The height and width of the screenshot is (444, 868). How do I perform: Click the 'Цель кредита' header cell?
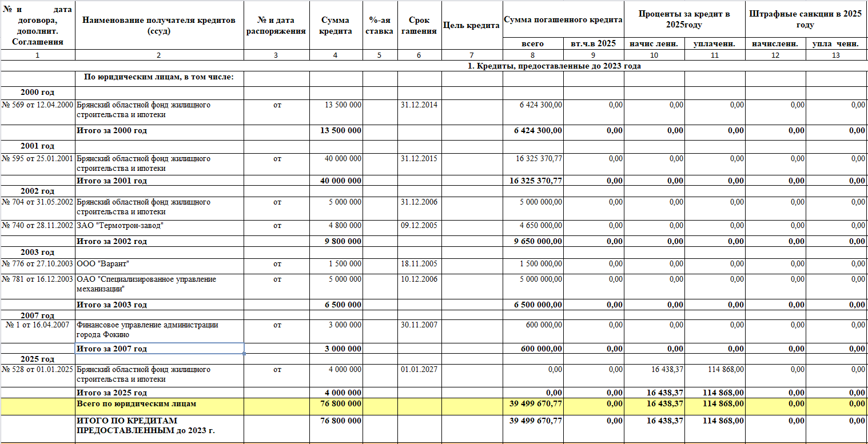(472, 25)
